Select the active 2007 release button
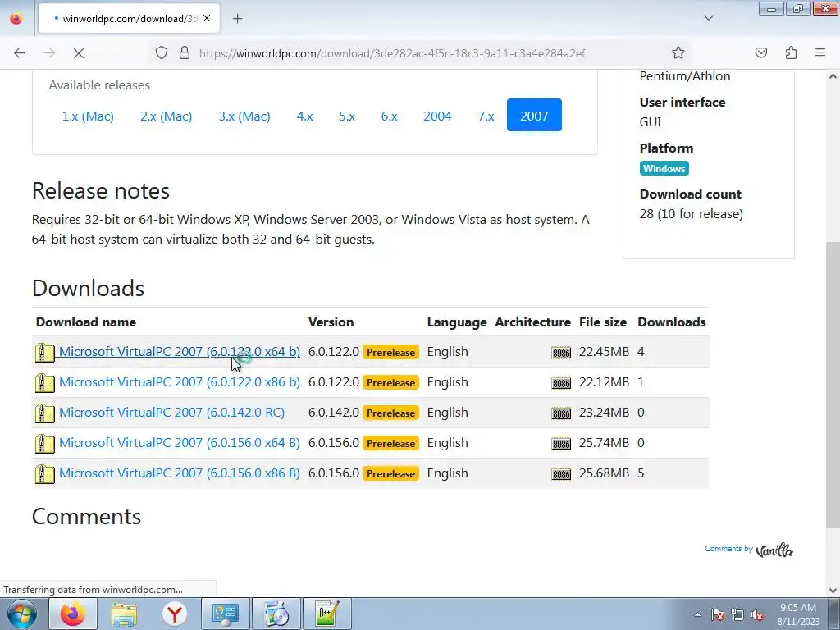 (x=534, y=115)
